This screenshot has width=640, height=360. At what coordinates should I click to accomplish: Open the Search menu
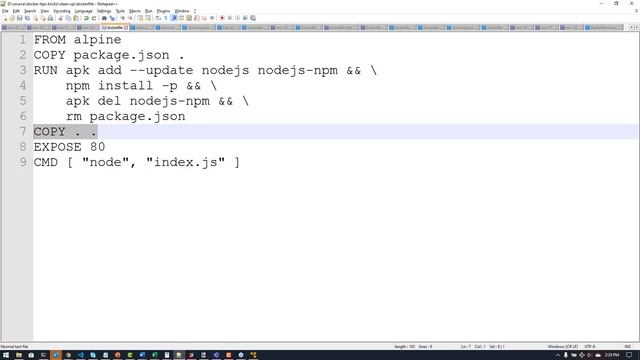30,11
